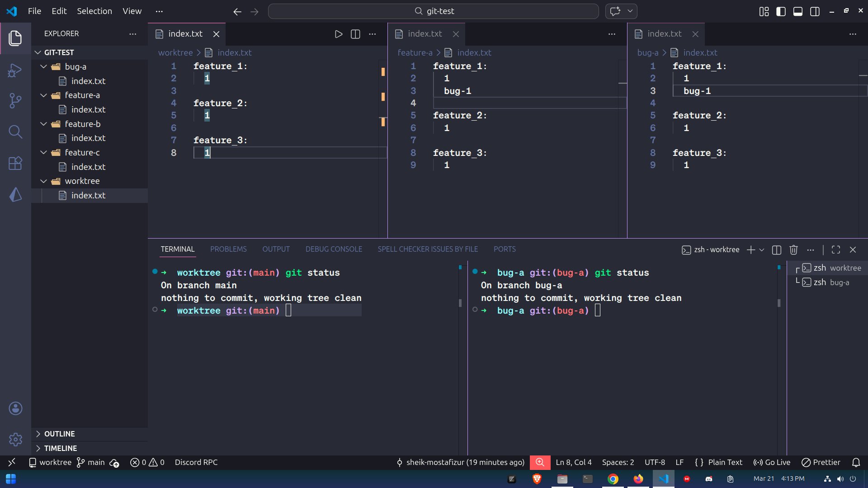The image size is (868, 488).
Task: Open the Selection menu
Action: click(x=94, y=11)
